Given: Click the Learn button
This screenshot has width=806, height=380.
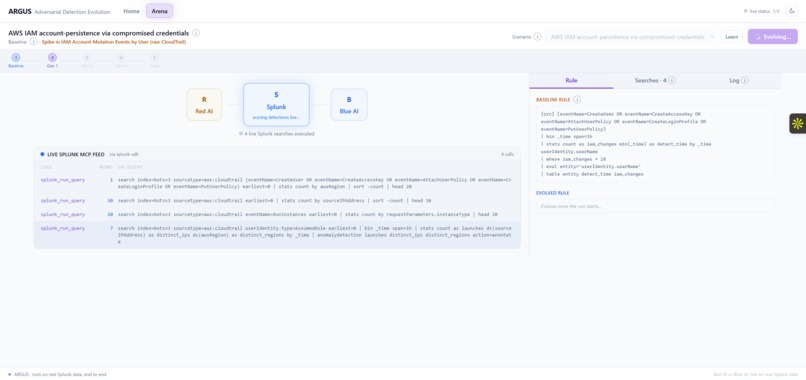Looking at the screenshot, I should click(731, 37).
